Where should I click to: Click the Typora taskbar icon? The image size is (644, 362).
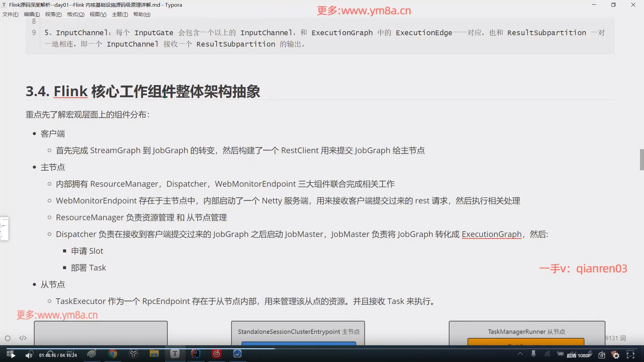(175, 354)
